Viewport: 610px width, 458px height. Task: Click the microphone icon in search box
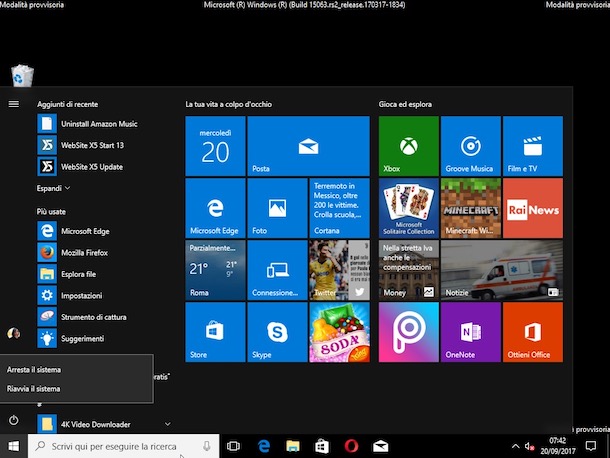207,446
